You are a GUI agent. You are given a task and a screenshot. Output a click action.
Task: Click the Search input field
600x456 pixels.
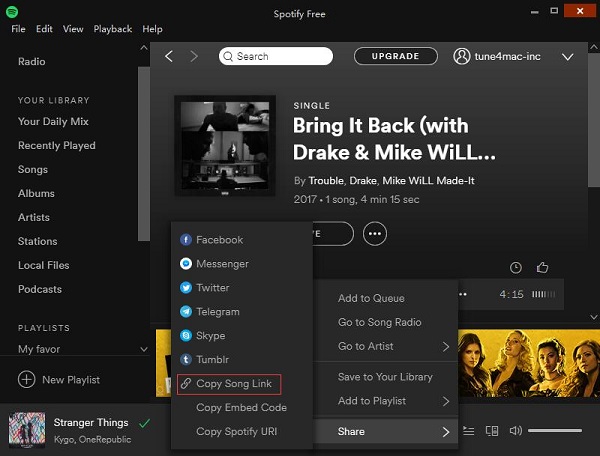click(276, 56)
